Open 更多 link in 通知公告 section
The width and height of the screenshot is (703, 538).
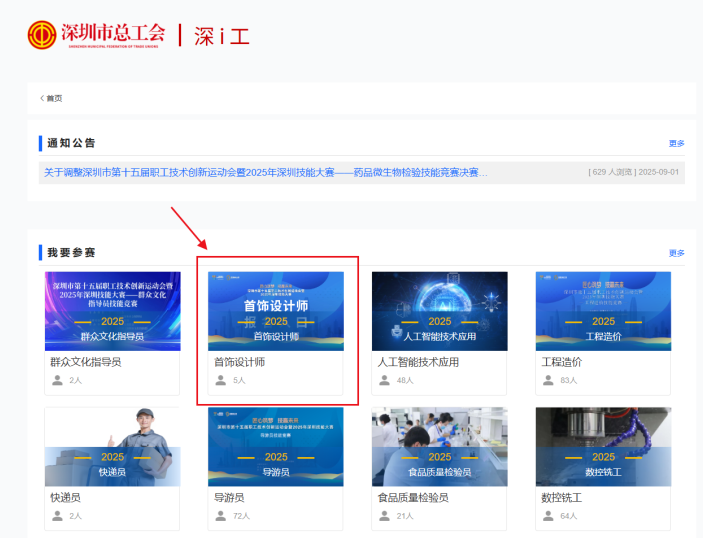coord(676,143)
